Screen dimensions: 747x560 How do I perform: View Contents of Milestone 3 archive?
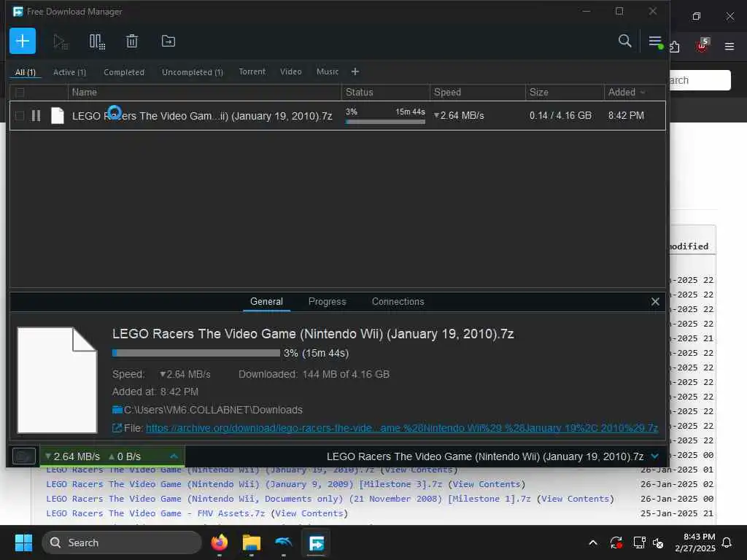[487, 484]
